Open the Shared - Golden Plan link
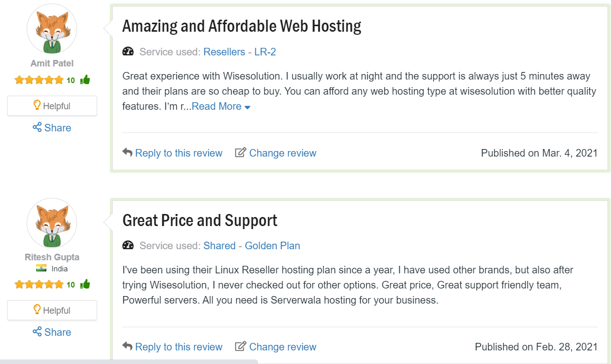This screenshot has width=611, height=364. 251,246
